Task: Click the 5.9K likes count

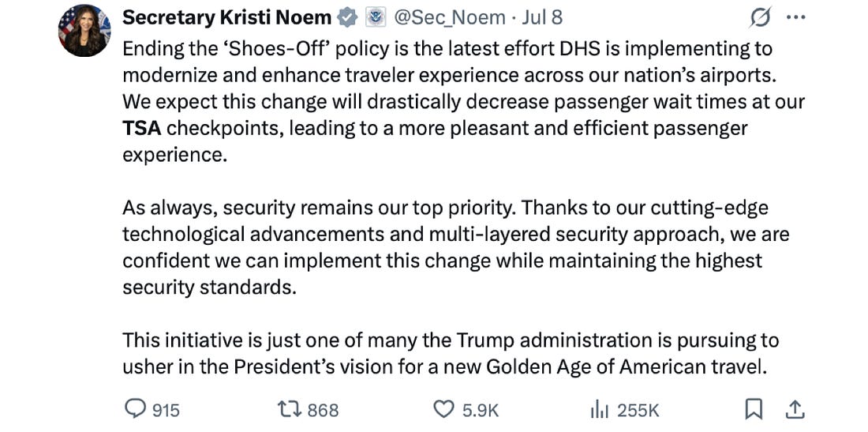Action: tap(481, 410)
